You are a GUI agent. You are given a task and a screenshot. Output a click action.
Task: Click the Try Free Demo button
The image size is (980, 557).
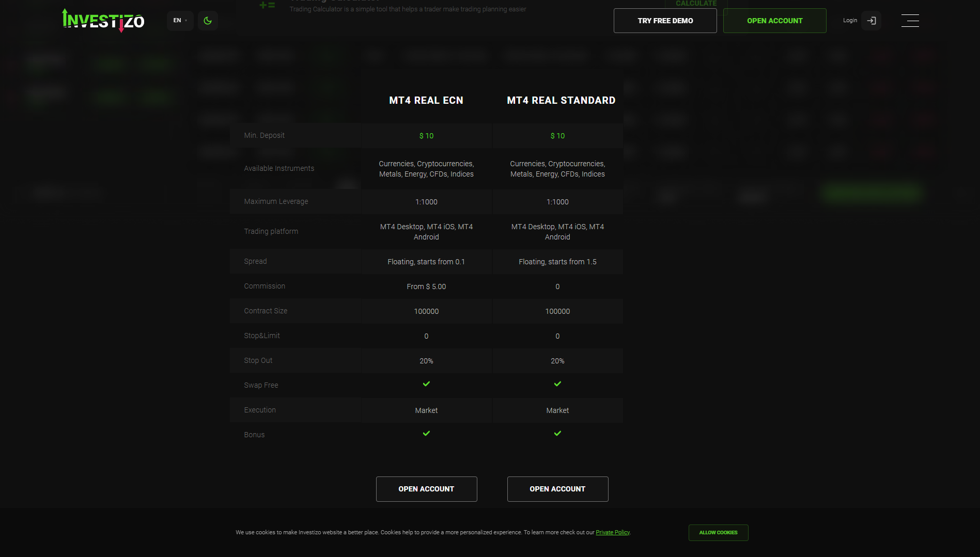tap(665, 21)
